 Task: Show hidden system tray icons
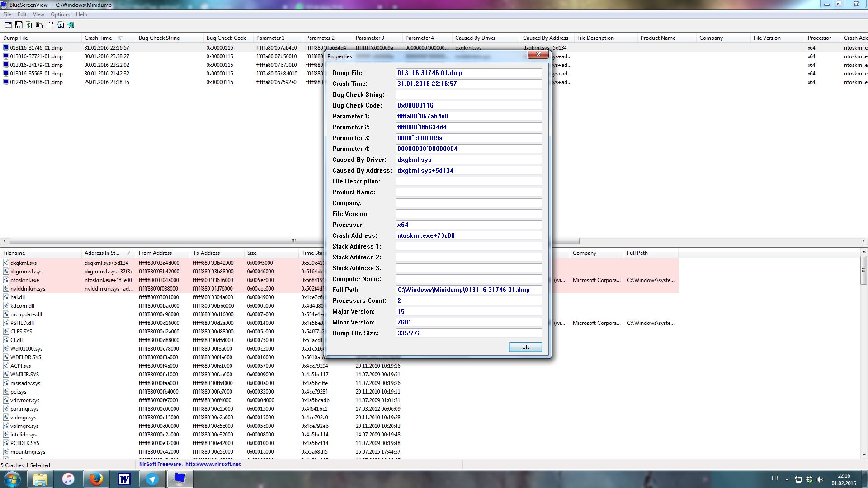pyautogui.click(x=787, y=479)
